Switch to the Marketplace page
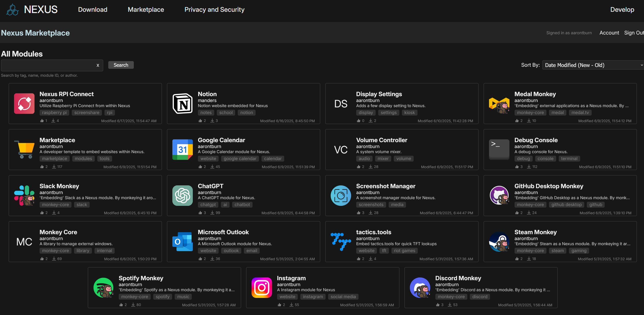Viewport: 644px width, 315px height. tap(146, 9)
